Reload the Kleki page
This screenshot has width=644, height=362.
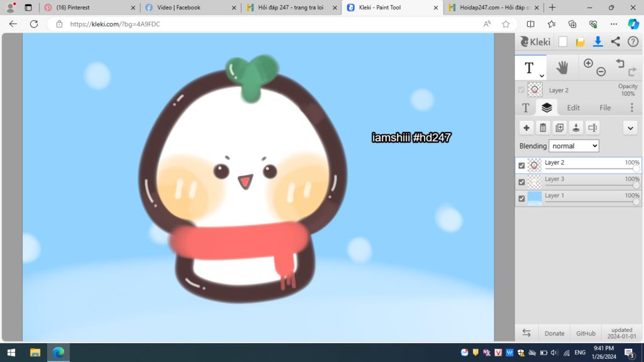pyautogui.click(x=34, y=24)
